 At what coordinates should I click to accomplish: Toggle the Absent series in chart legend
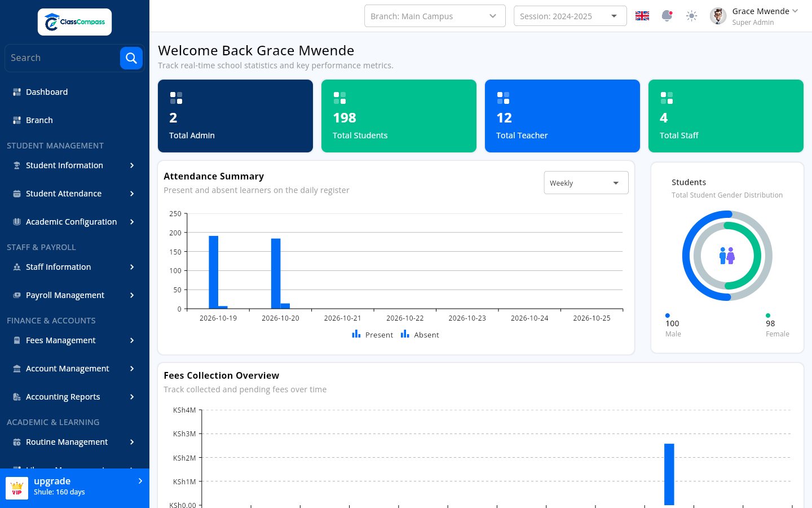[x=420, y=335]
